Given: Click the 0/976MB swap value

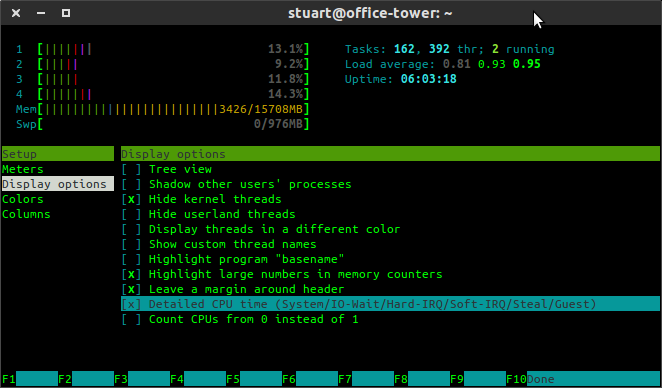Looking at the screenshot, I should pyautogui.click(x=279, y=124).
